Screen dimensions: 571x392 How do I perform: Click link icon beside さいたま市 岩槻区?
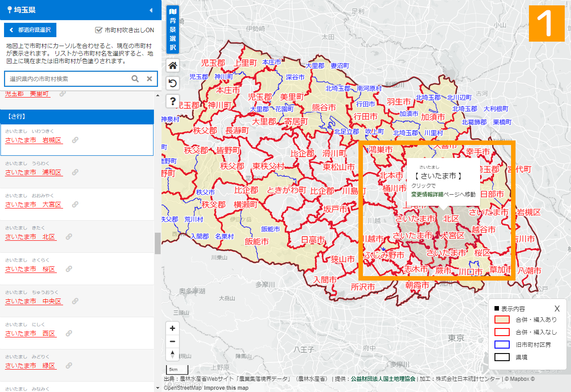click(x=75, y=140)
